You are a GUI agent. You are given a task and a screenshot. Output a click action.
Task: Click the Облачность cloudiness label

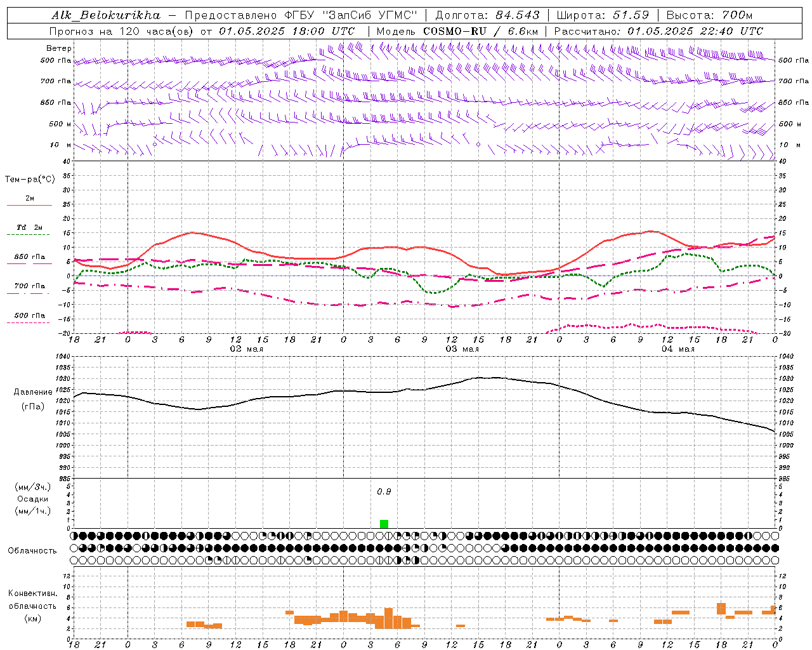[32, 550]
